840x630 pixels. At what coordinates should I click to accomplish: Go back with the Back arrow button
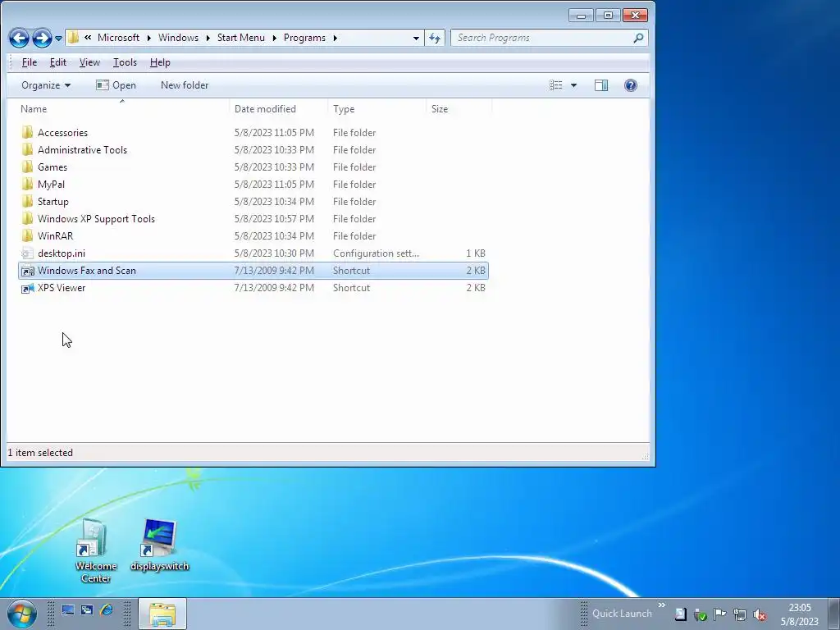[20, 38]
